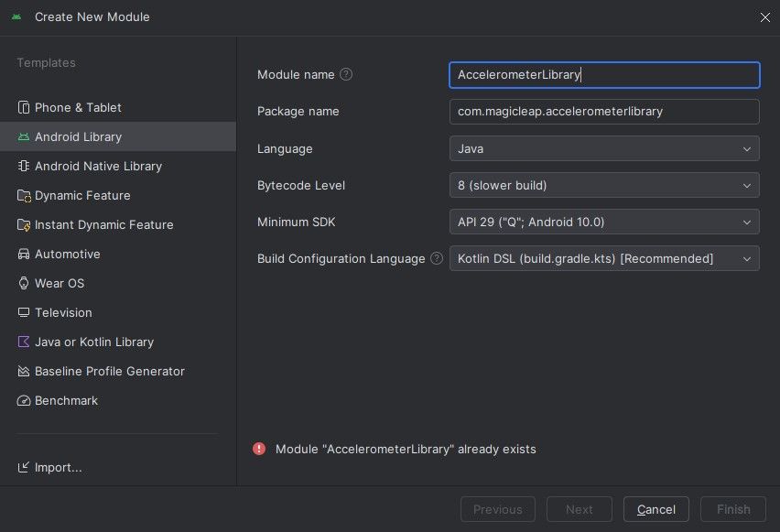The image size is (780, 532).
Task: Focus the Package name input field
Action: [604, 112]
